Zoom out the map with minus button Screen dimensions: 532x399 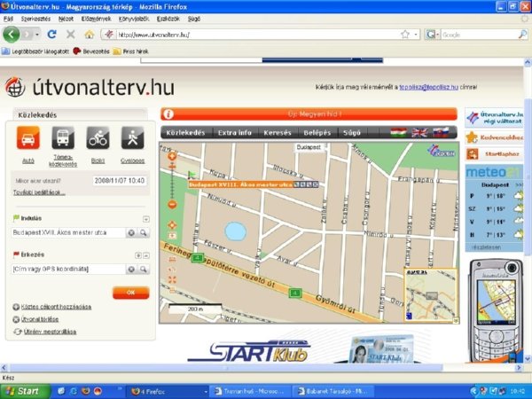(x=171, y=205)
